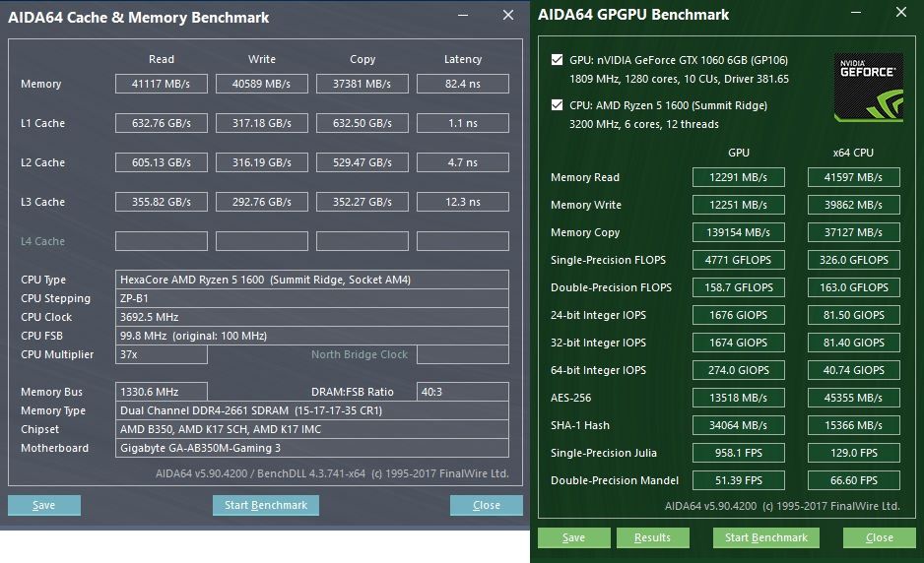This screenshot has width=924, height=563.
Task: Click Memory Type Dual Channel DDR4-2661 field
Action: pos(311,410)
